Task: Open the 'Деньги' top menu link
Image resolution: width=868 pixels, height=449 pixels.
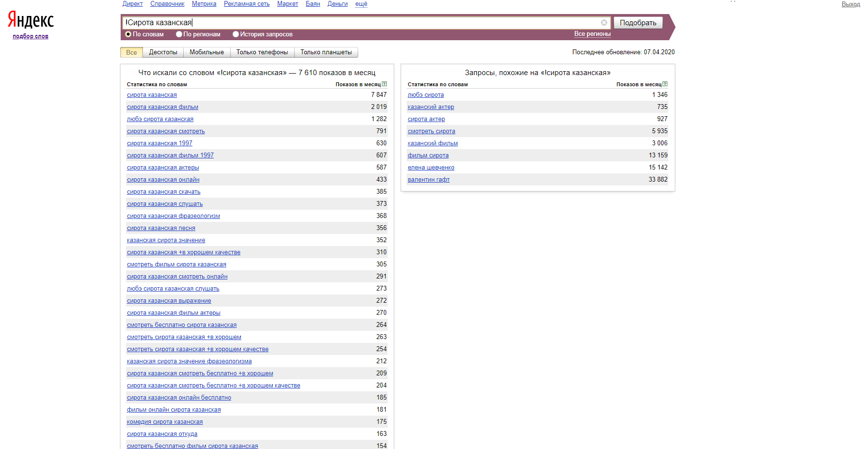Action: click(x=337, y=4)
